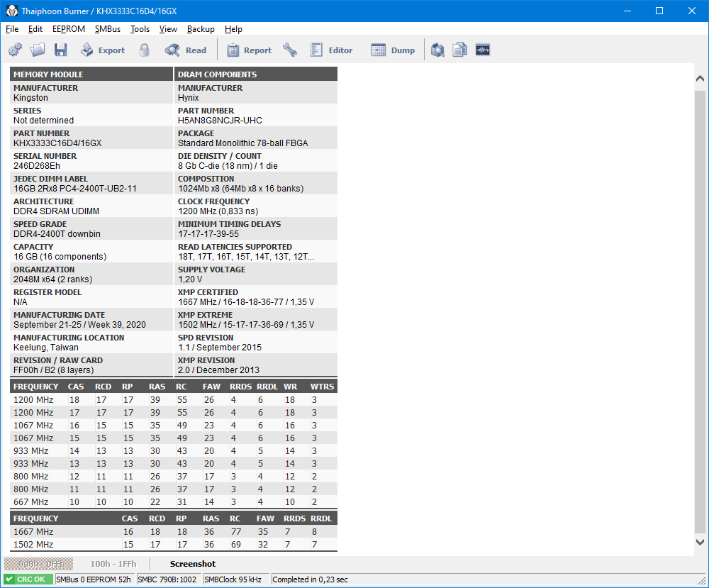Open the File menu
709x588 pixels.
pyautogui.click(x=12, y=29)
